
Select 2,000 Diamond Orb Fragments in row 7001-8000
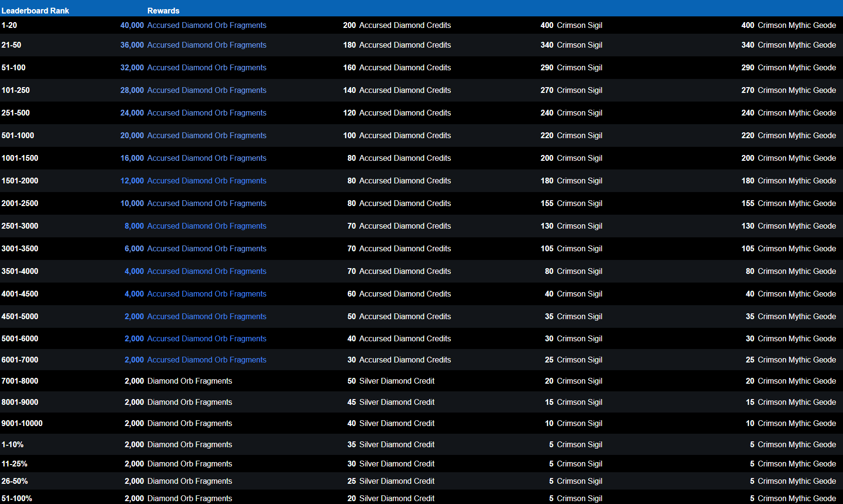[178, 381]
